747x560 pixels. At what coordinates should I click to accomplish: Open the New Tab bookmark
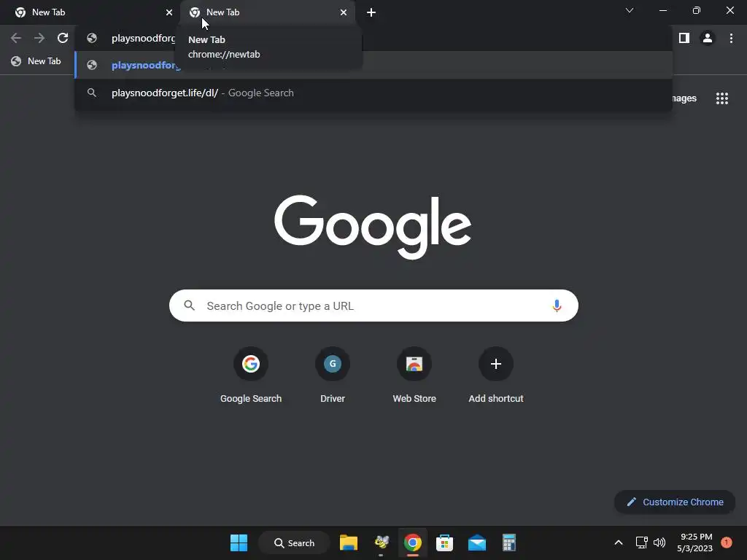point(36,61)
